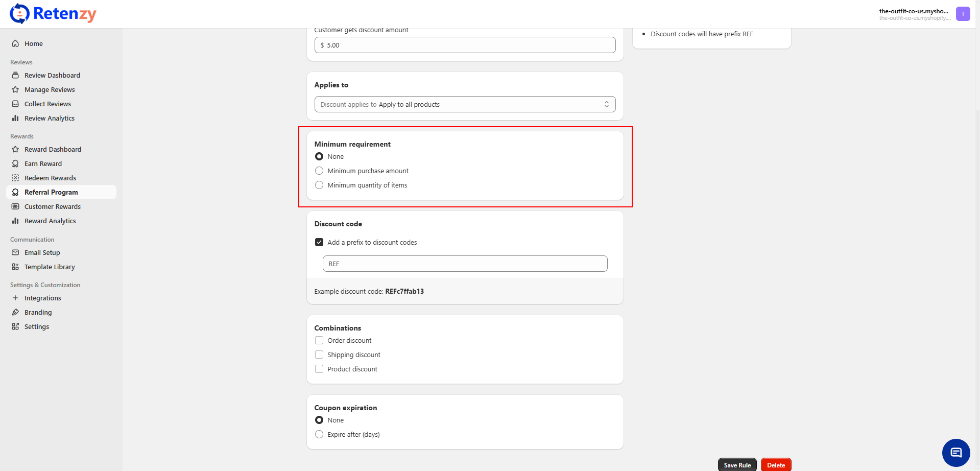Select Minimum purchase amount radio option

point(319,171)
